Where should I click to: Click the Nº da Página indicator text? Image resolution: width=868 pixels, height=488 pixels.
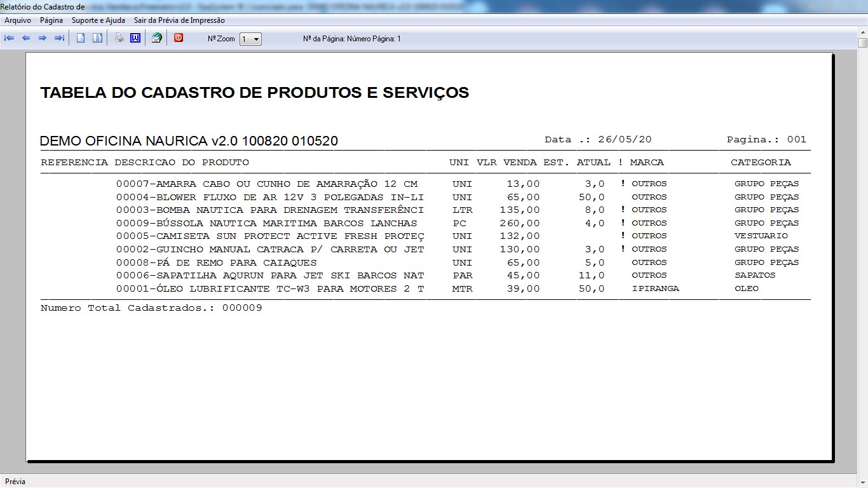point(352,39)
